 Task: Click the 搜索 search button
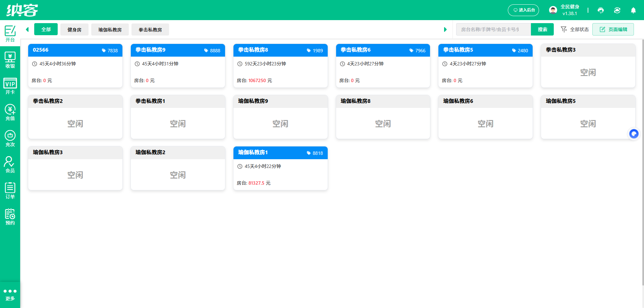pos(542,29)
